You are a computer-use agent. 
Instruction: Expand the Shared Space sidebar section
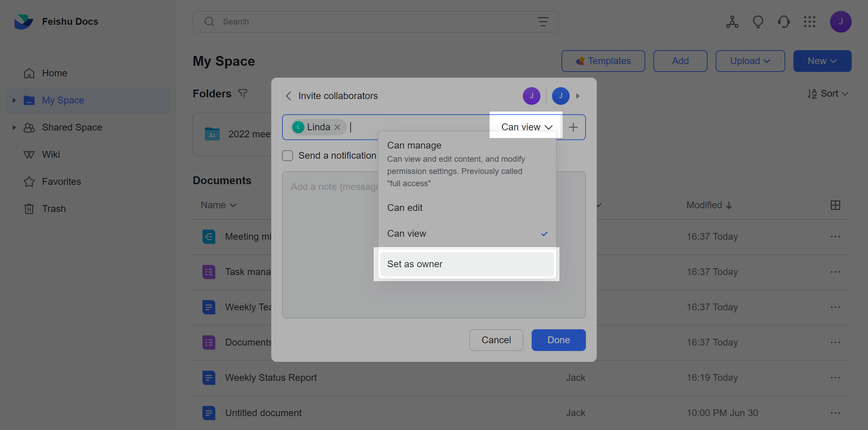(x=14, y=127)
